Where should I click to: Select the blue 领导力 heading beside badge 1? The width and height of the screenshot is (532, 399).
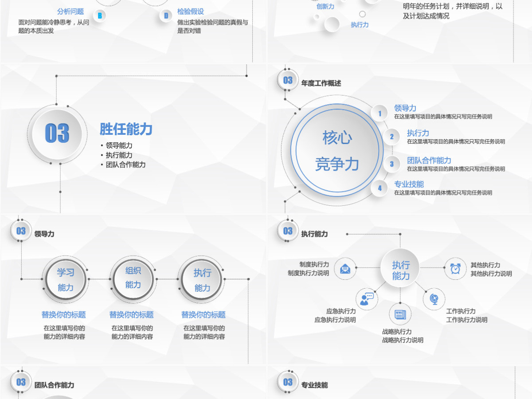pos(405,108)
